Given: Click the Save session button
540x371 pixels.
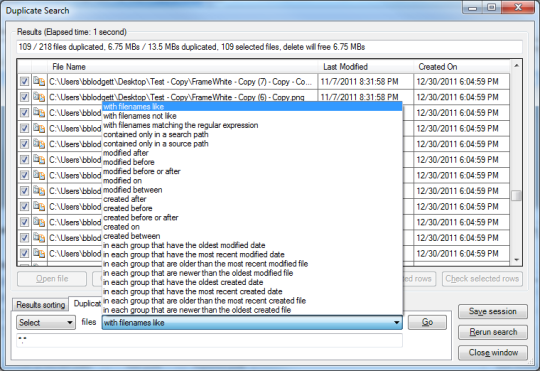Looking at the screenshot, I should [x=493, y=311].
